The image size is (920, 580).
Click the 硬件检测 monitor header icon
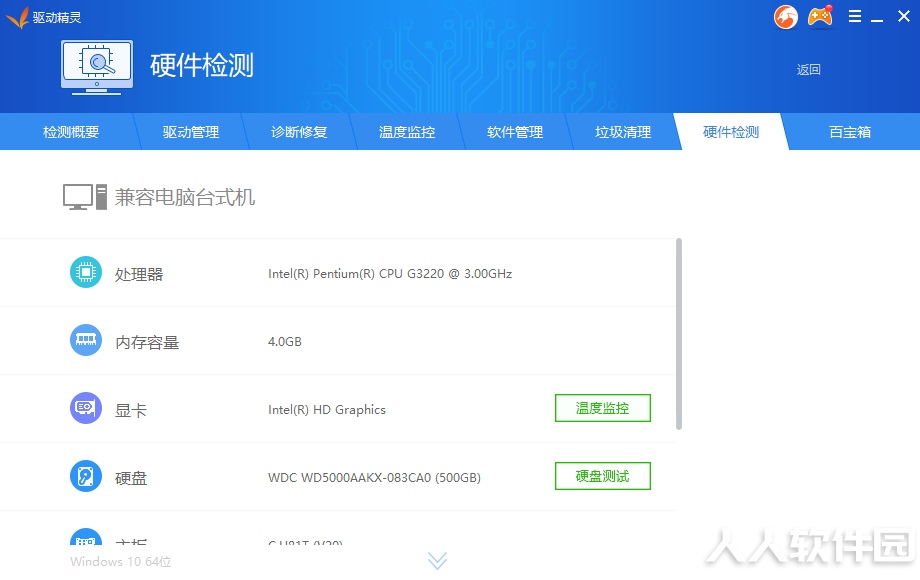(x=97, y=67)
